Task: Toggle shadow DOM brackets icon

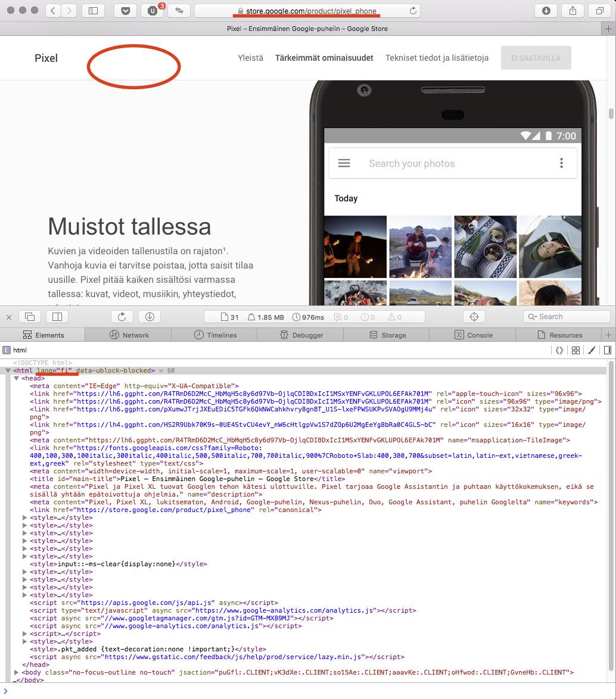Action: (x=559, y=350)
